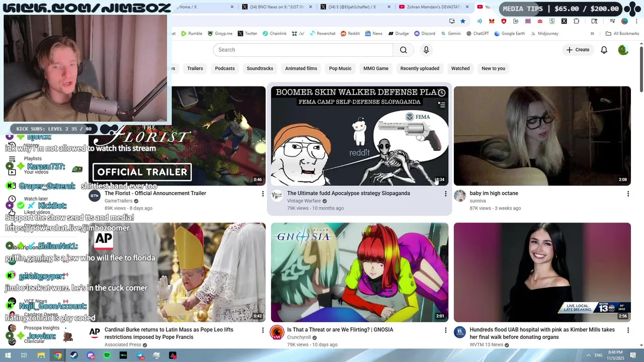Open the Google Earth bookmark
The image size is (644, 362).
tap(510, 34)
